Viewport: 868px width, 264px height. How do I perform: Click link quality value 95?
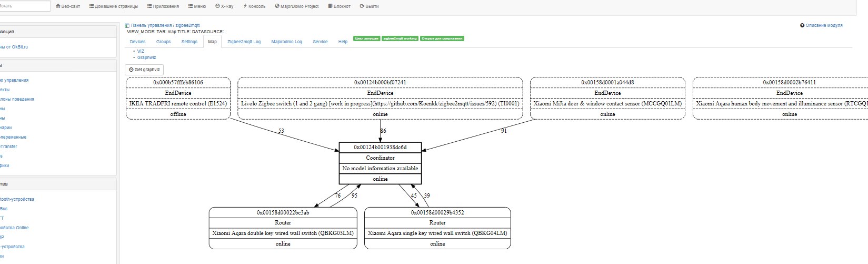354,195
